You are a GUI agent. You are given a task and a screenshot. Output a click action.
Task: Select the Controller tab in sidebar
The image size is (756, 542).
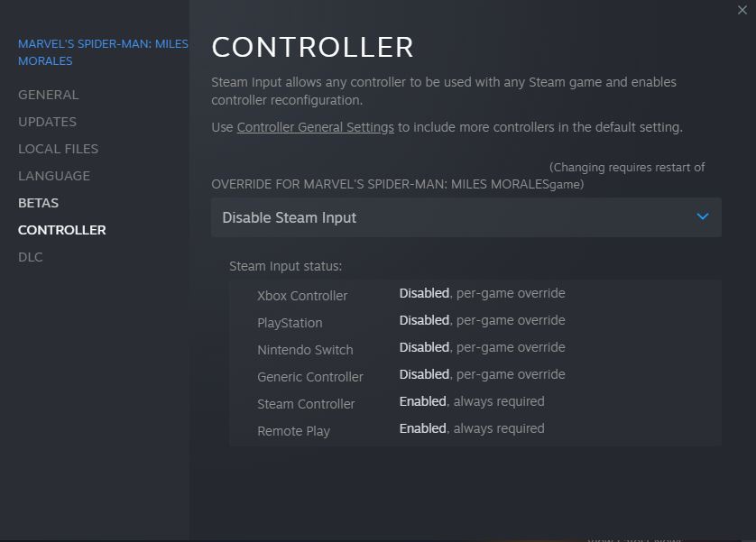click(x=62, y=230)
